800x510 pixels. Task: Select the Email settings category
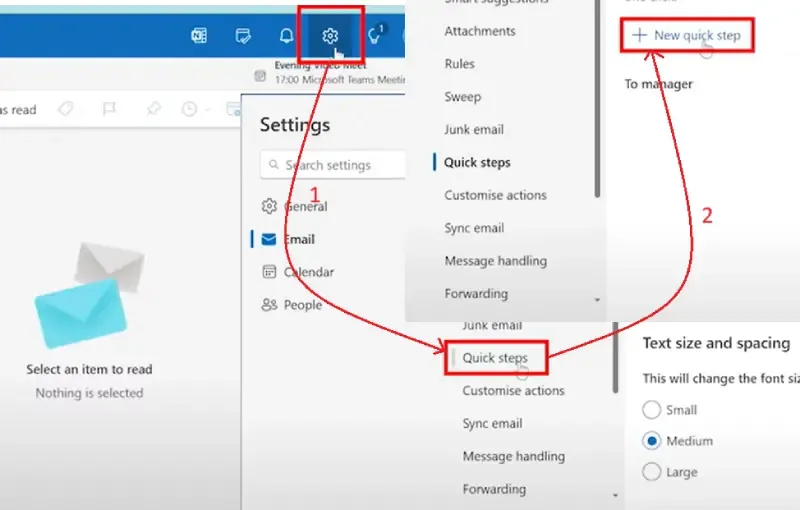point(288,239)
